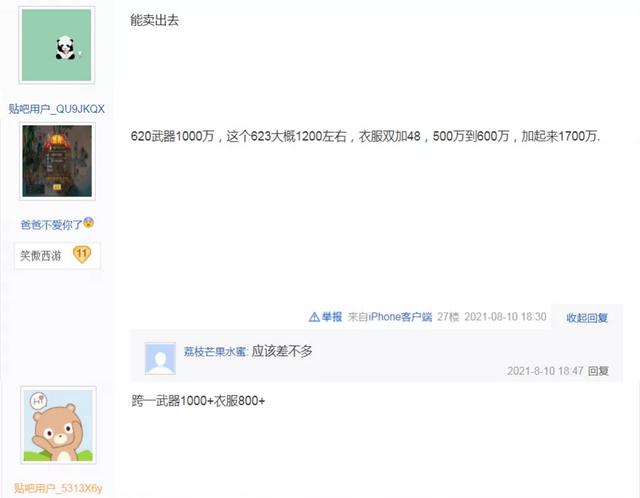Click the 2021-08-10 18:30 timestamp

[505, 317]
